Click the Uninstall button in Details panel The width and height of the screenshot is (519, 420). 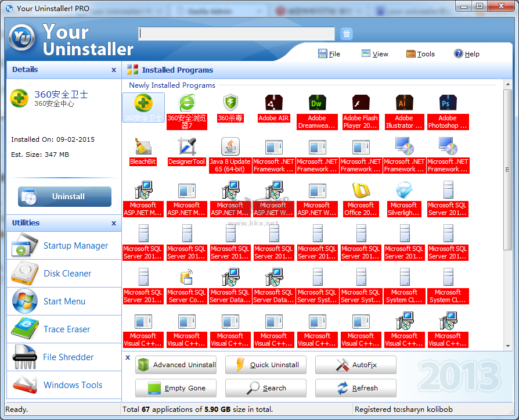(64, 196)
